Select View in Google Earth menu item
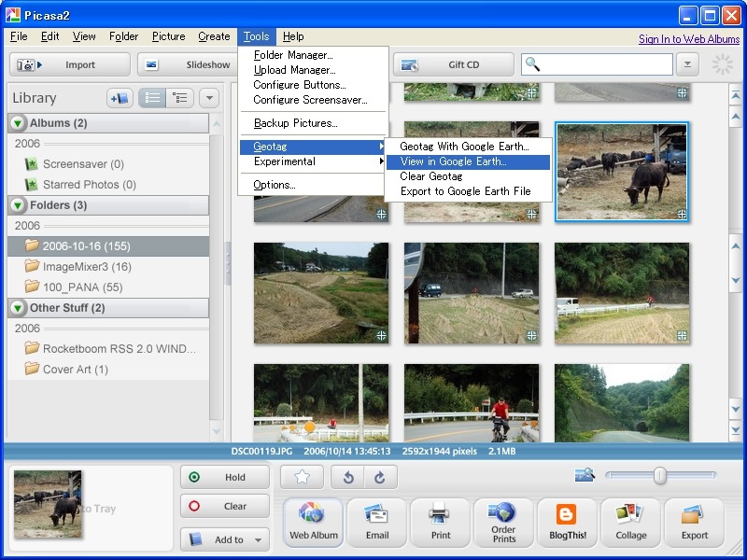747x560 pixels. (454, 161)
